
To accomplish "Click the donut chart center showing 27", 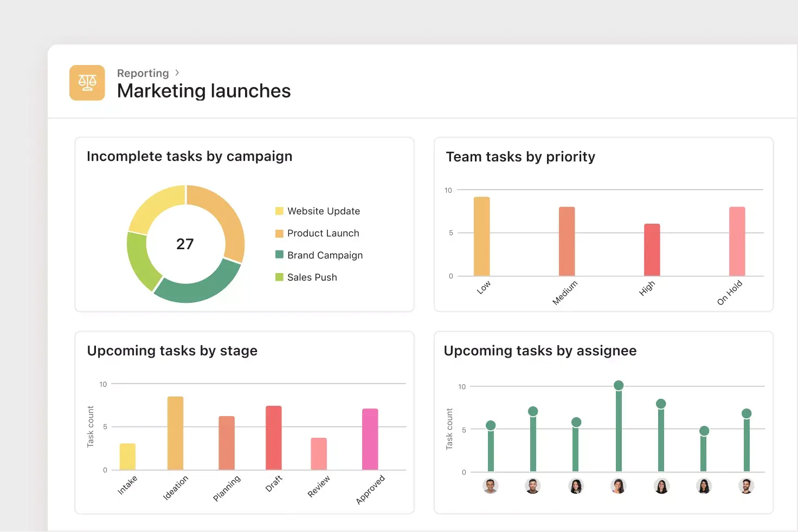I will (186, 244).
